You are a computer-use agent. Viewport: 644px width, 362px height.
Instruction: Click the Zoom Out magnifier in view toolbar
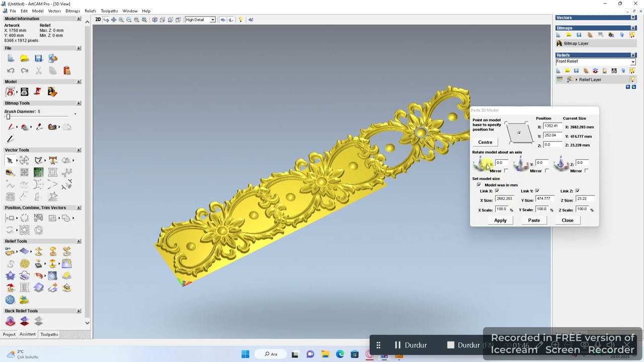pyautogui.click(x=129, y=20)
